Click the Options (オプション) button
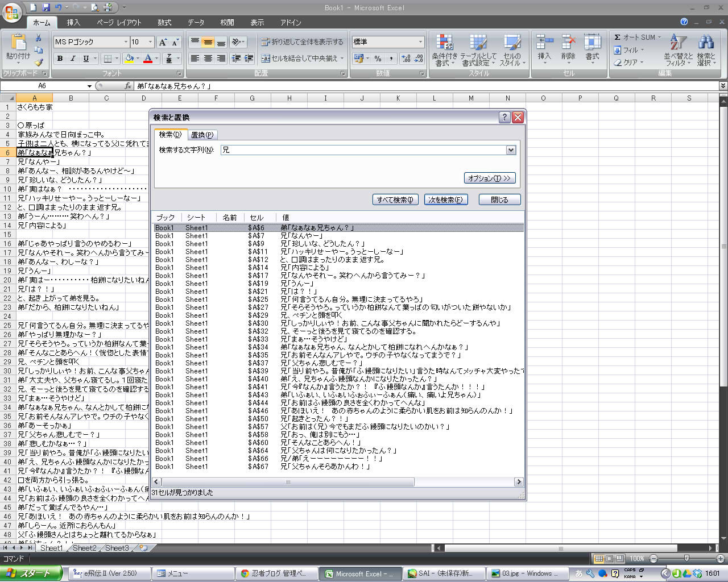Viewport: 728px width, 582px height. 490,178
